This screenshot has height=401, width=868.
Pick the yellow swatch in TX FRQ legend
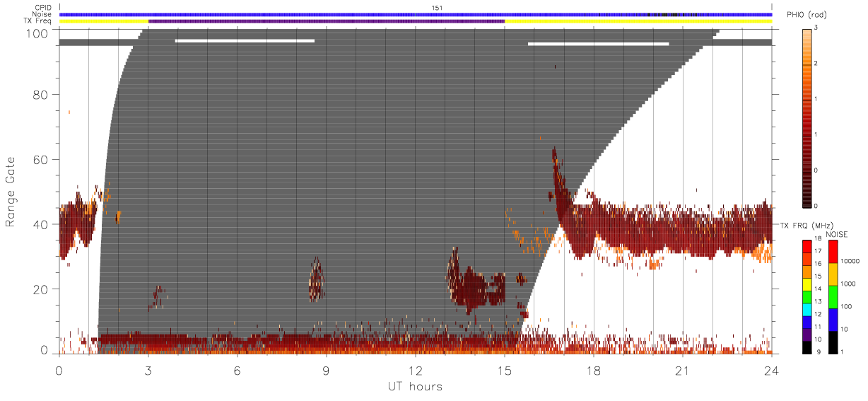click(x=807, y=285)
